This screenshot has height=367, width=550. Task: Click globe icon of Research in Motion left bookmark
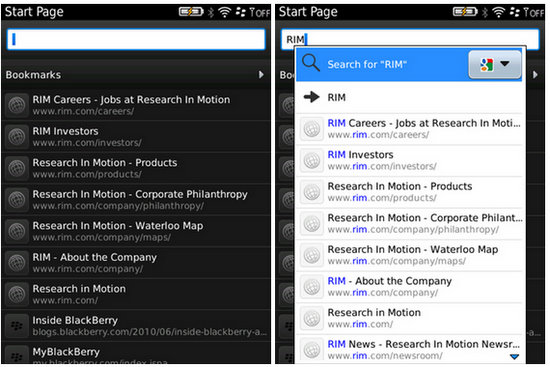pos(17,294)
